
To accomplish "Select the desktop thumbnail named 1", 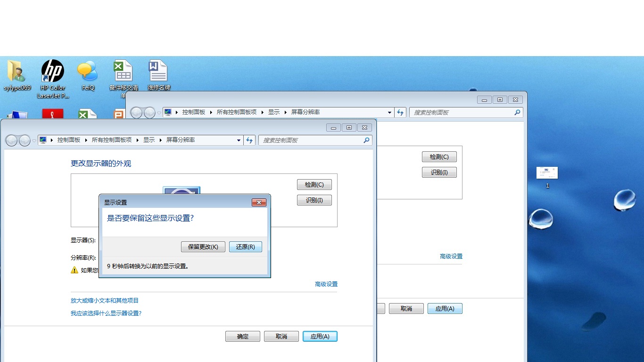I will pyautogui.click(x=547, y=173).
